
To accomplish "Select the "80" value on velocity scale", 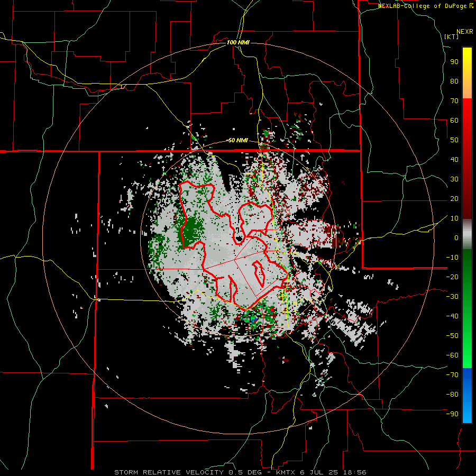I will coord(454,81).
